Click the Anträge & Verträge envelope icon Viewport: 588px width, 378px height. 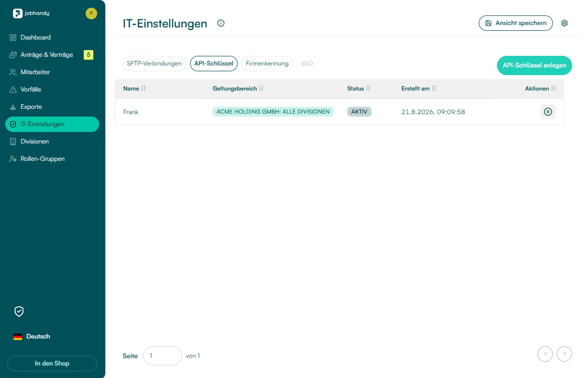point(13,55)
